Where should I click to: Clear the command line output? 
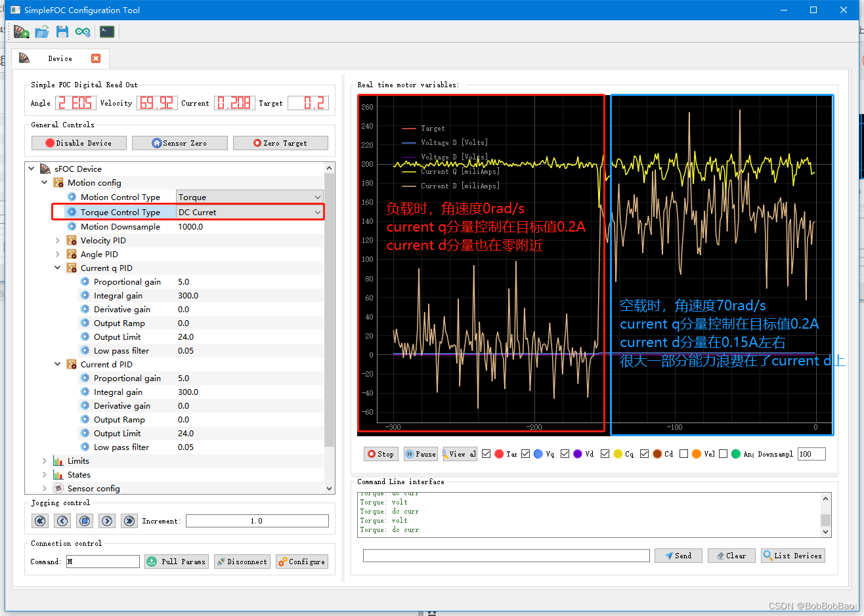click(x=731, y=556)
